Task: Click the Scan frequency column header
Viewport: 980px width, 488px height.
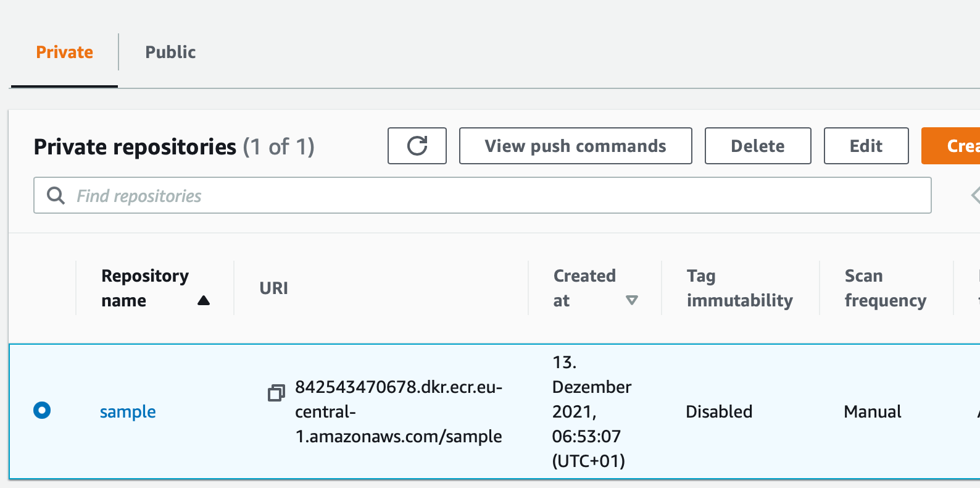Action: tap(886, 288)
